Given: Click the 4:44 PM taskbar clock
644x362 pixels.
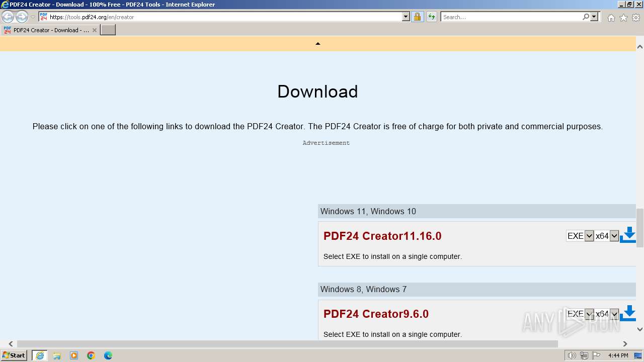Looking at the screenshot, I should pyautogui.click(x=618, y=355).
